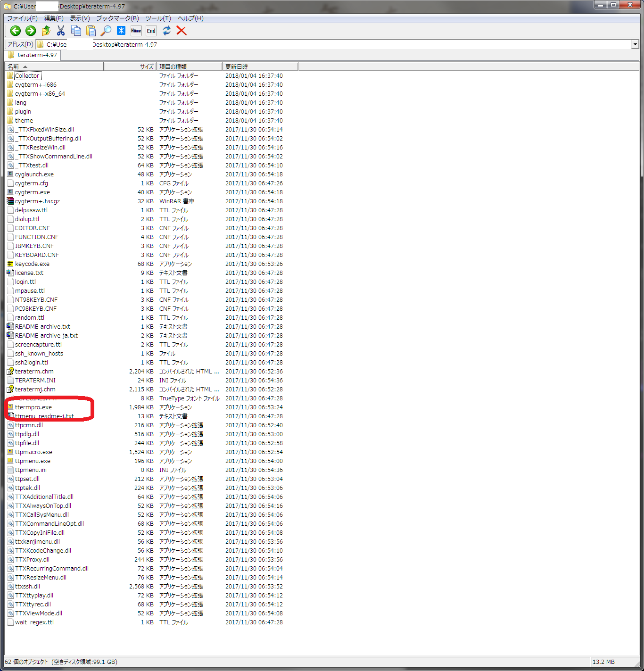Select the lang folder
Viewport: 644px width, 671px height.
(21, 102)
